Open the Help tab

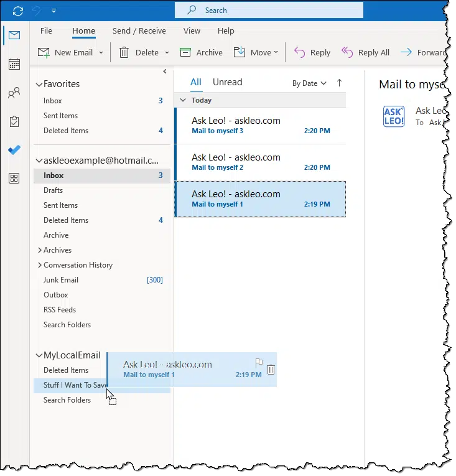tap(226, 31)
